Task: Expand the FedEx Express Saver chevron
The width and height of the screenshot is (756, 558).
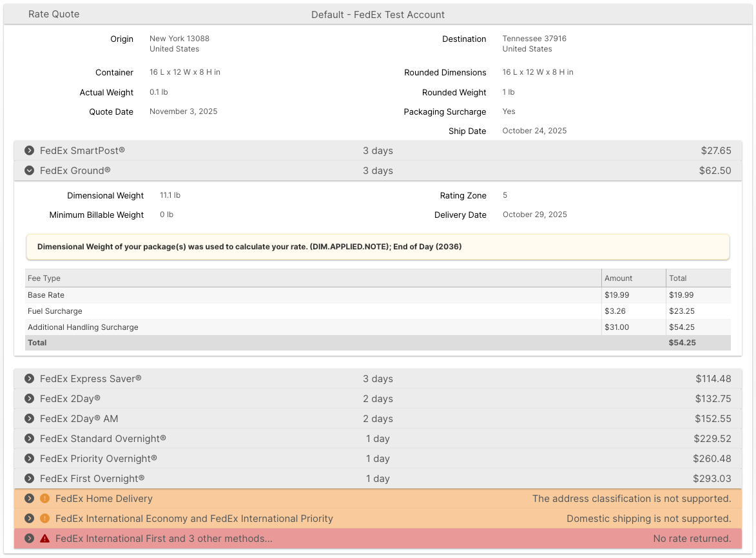Action: pos(29,379)
